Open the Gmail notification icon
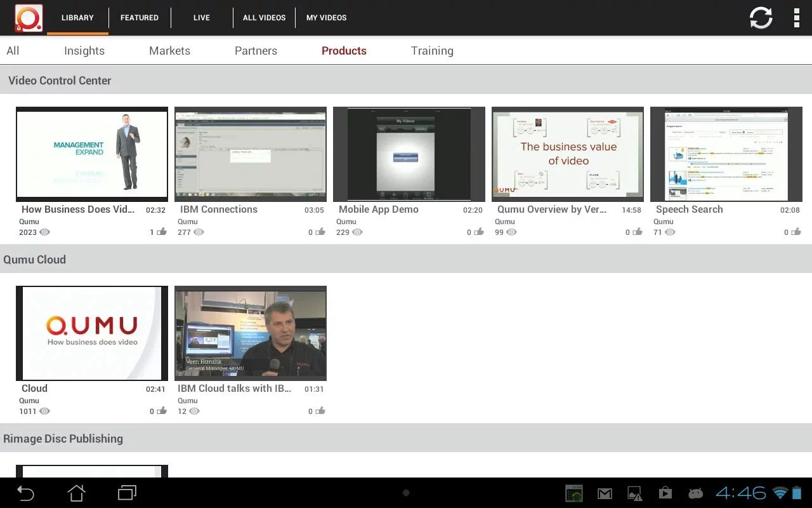The image size is (812, 508). (605, 493)
